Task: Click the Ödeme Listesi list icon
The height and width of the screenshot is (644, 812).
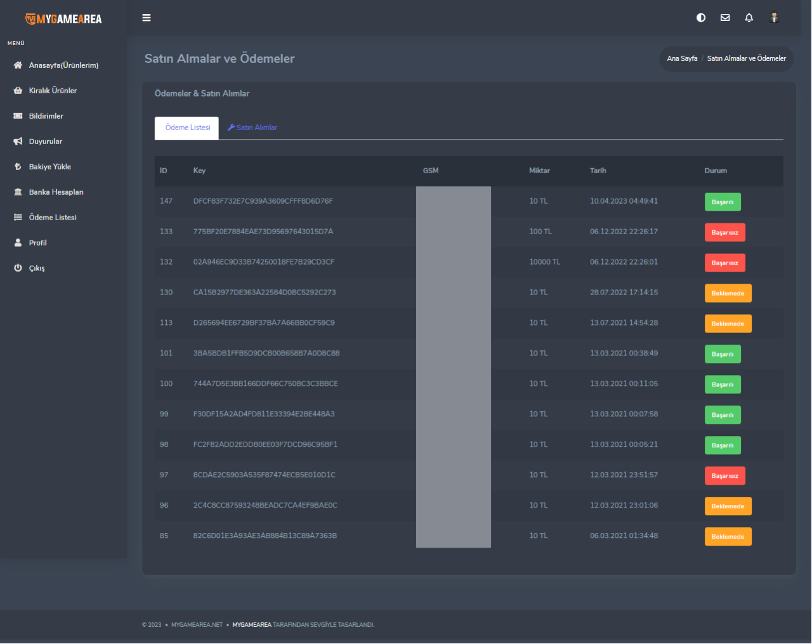Action: pos(18,218)
